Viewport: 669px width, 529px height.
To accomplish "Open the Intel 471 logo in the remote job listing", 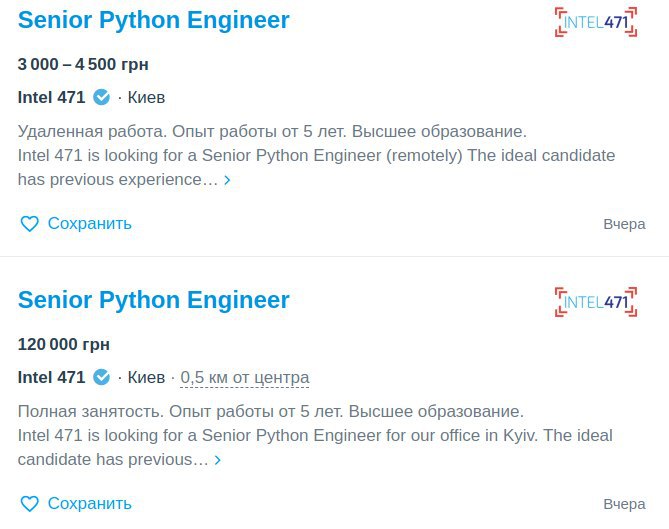I will [596, 22].
